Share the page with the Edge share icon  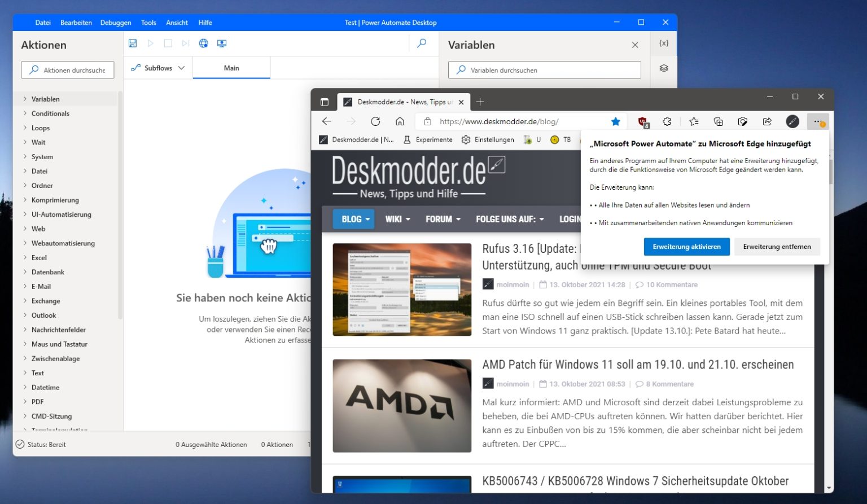767,121
